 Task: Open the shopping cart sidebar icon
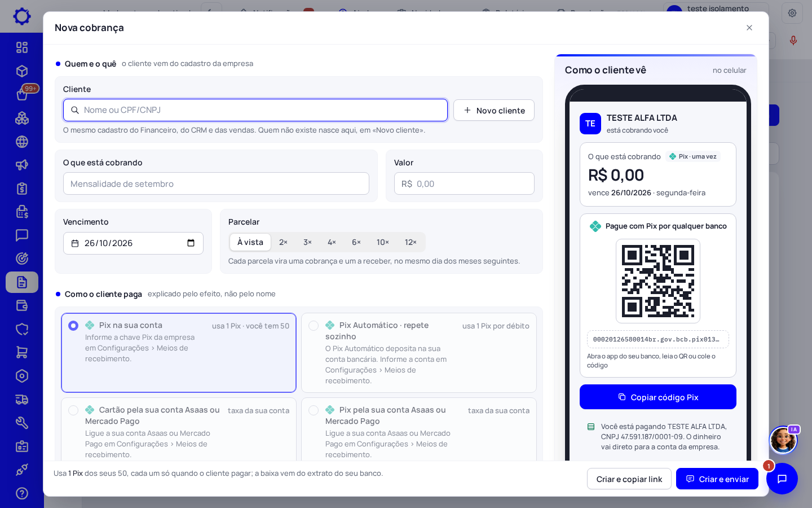pos(22,352)
